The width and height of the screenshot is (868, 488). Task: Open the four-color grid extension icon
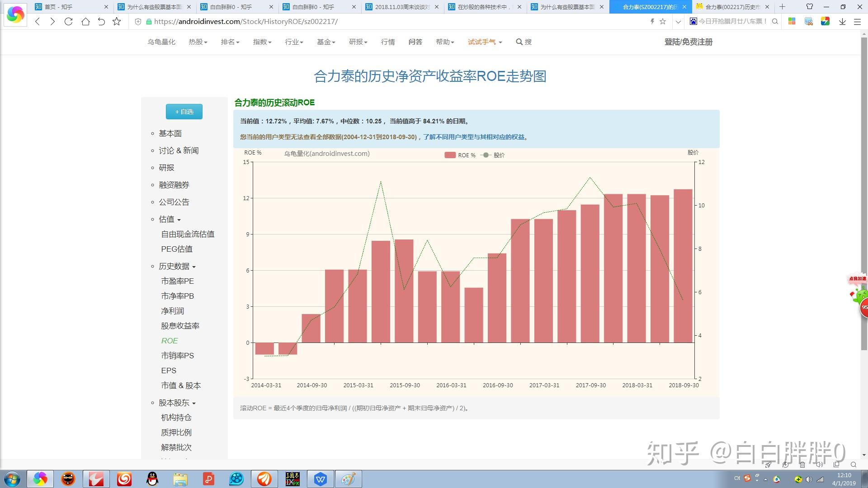(792, 21)
